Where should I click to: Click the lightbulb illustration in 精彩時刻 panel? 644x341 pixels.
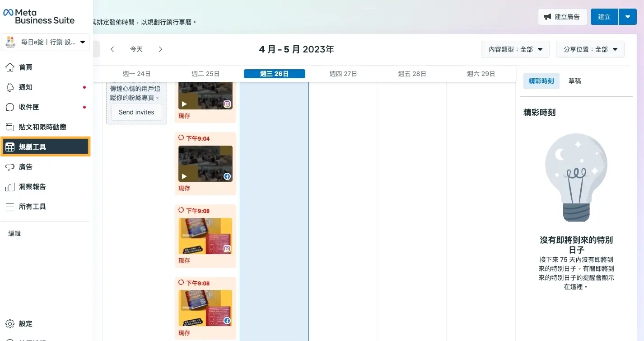point(576,177)
